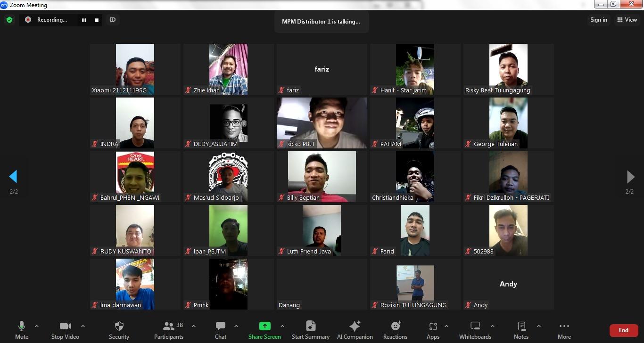Click the red End button

pyautogui.click(x=623, y=330)
